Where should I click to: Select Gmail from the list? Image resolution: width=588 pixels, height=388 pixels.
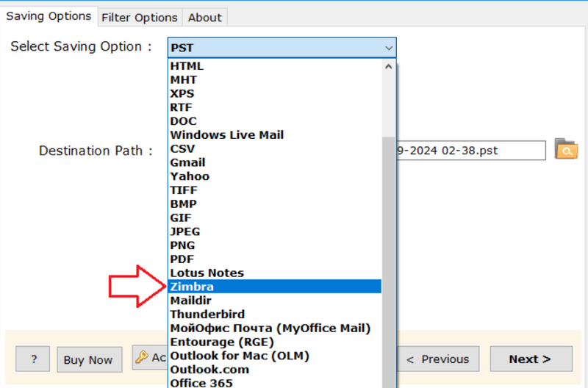tap(275, 162)
